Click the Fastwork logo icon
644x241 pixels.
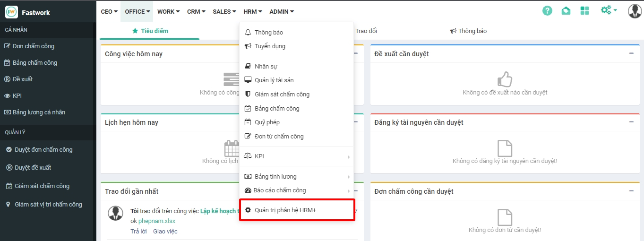pos(11,12)
